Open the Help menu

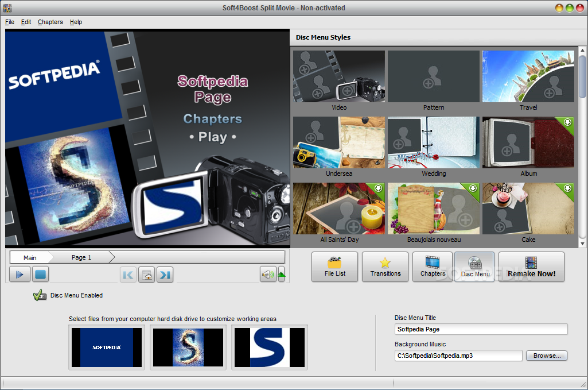[x=76, y=22]
